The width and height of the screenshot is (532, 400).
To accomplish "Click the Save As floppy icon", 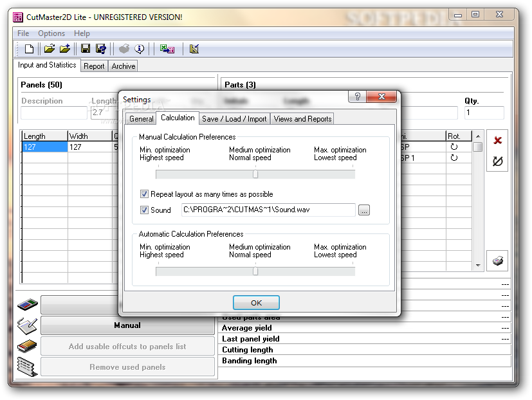I will (x=101, y=49).
